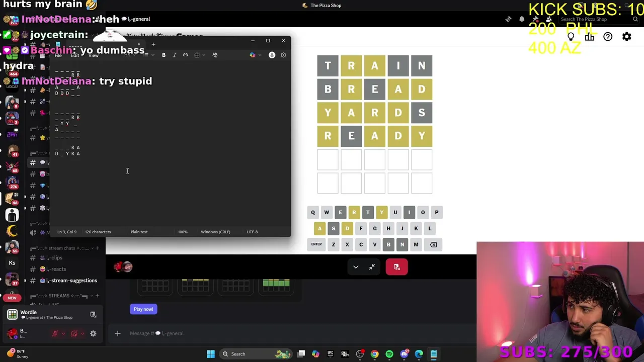Click UTF-8 encoding in Notepad status bar

(252, 232)
